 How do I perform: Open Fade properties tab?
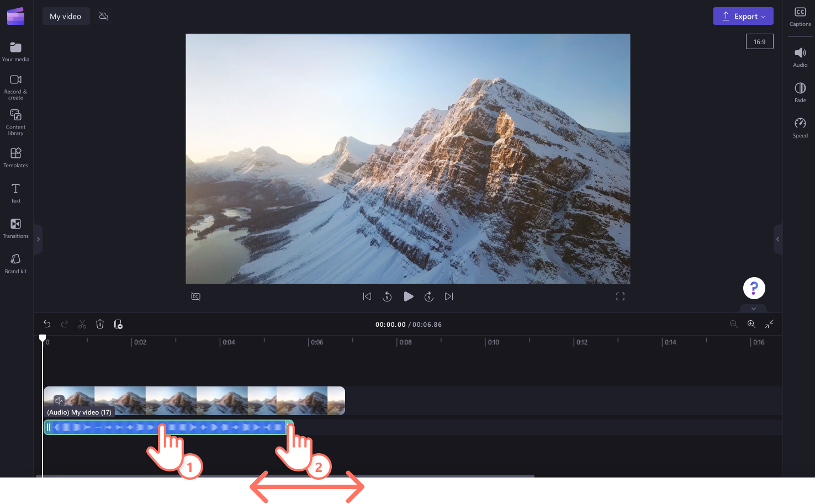[800, 93]
